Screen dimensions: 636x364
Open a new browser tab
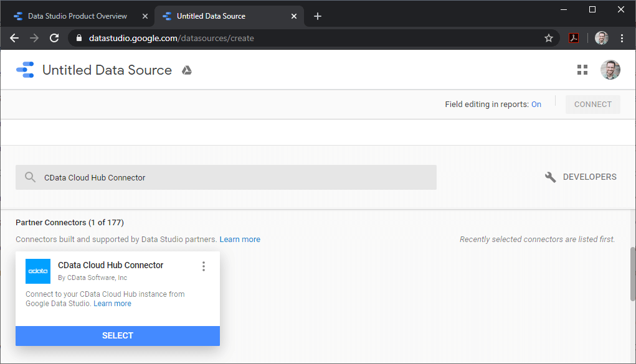(318, 16)
